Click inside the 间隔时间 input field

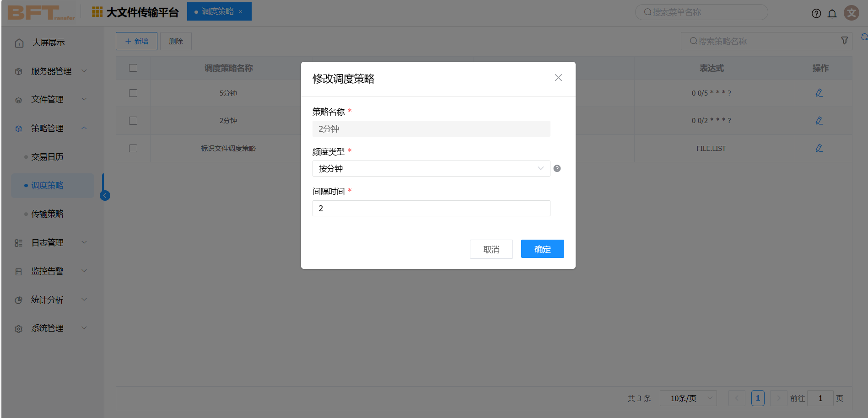(431, 208)
